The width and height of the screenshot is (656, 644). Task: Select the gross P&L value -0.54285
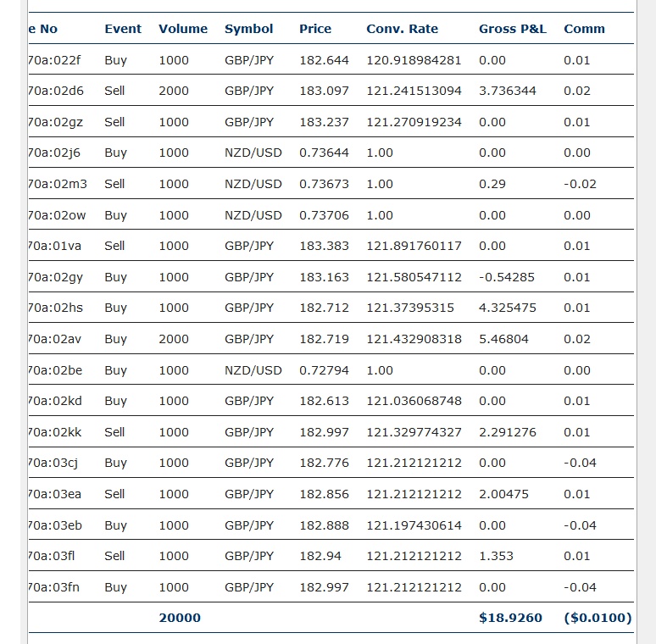click(506, 277)
